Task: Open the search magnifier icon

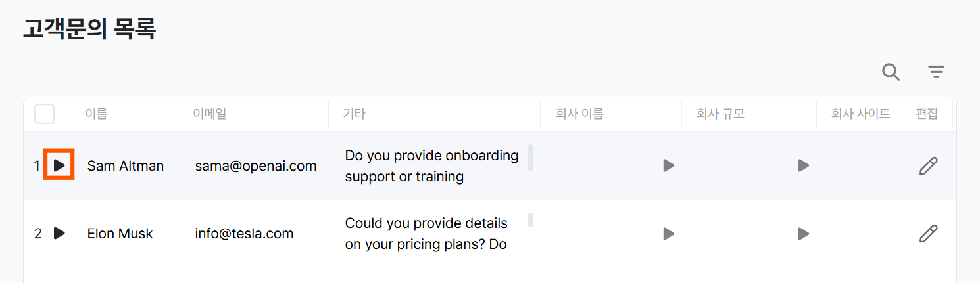Action: [891, 72]
